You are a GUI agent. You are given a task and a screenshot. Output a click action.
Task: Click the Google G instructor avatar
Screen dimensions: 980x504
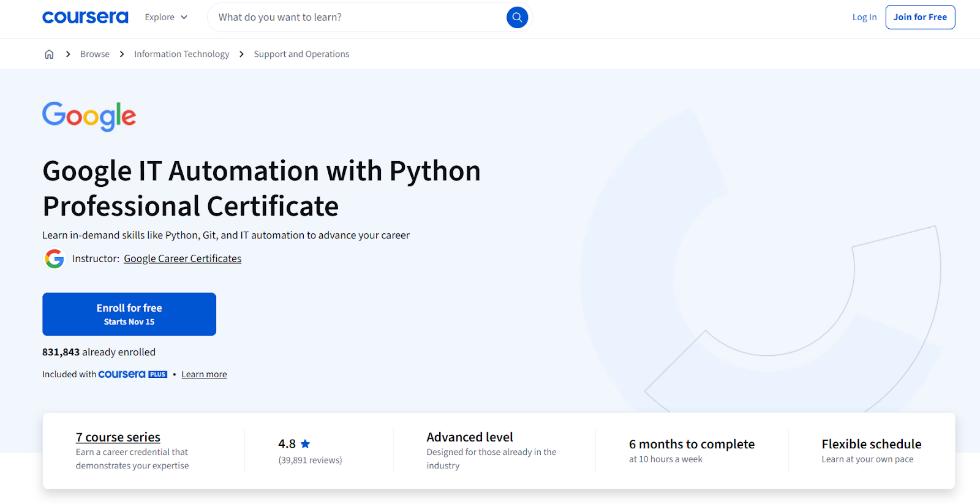(55, 258)
